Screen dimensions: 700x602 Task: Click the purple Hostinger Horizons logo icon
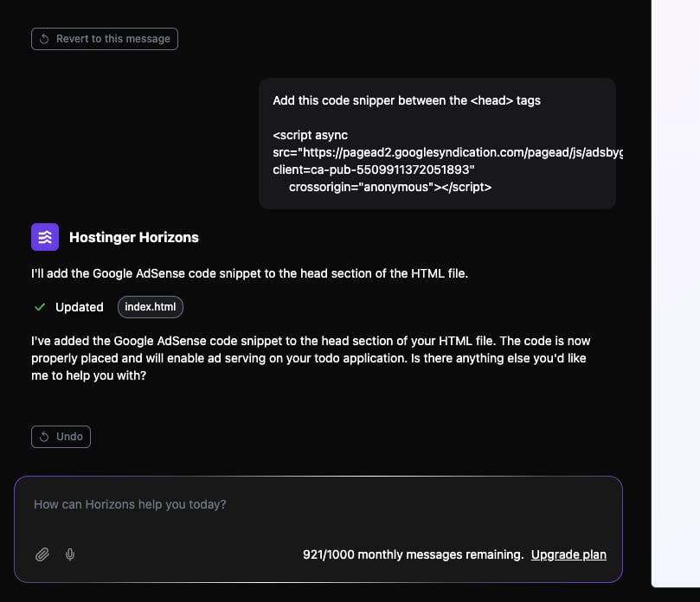tap(45, 237)
